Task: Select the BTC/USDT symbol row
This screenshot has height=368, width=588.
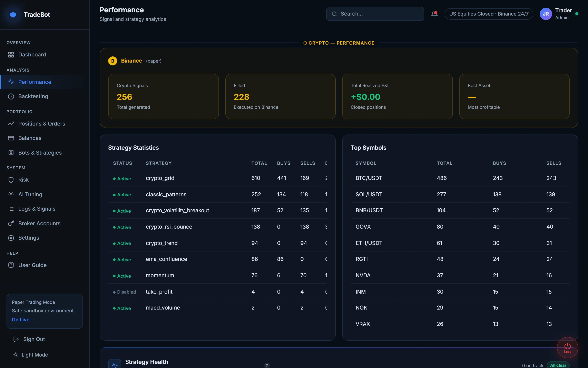Action: [460, 178]
